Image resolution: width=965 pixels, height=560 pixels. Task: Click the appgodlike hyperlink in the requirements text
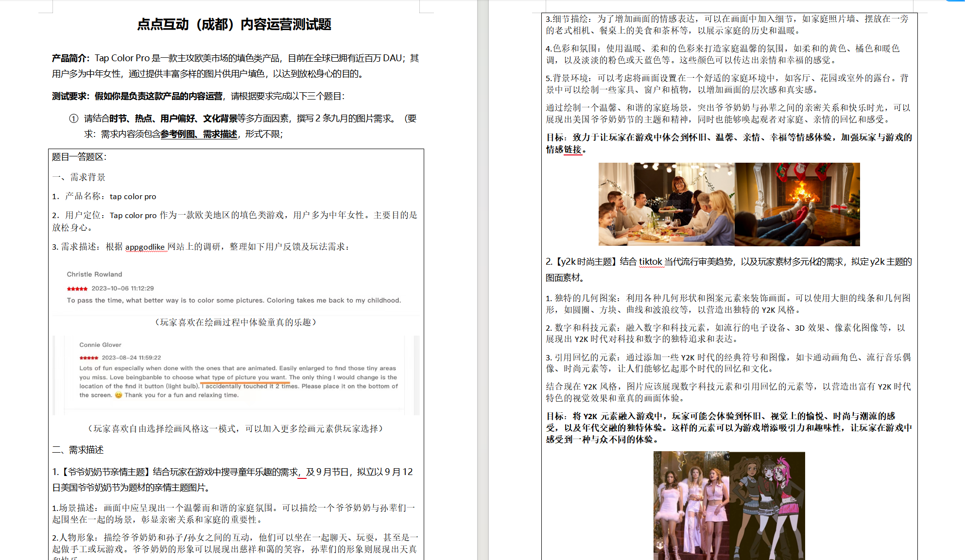pos(145,247)
